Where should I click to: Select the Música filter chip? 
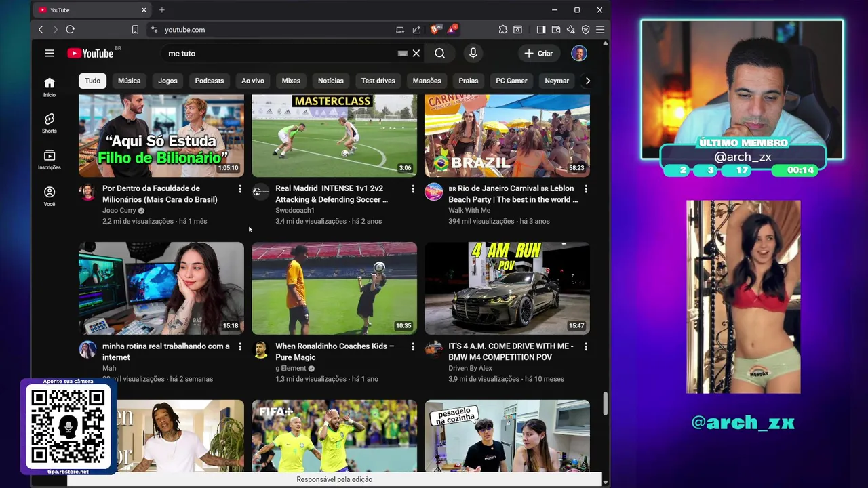[x=129, y=81]
